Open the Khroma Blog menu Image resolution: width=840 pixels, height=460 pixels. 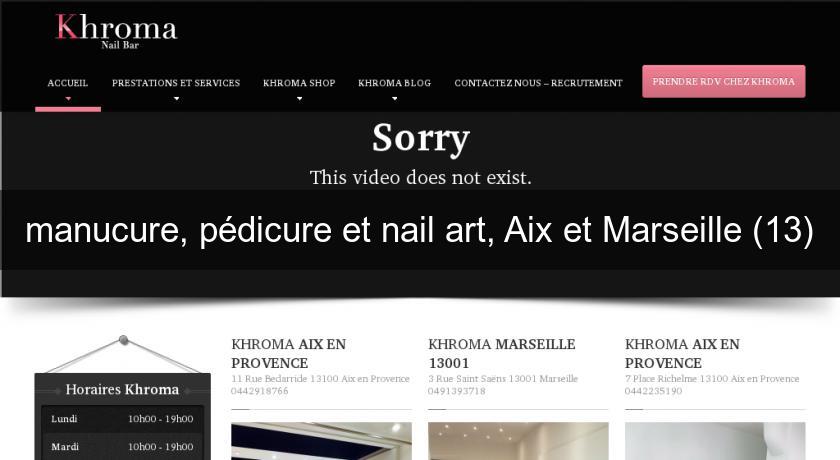click(394, 83)
